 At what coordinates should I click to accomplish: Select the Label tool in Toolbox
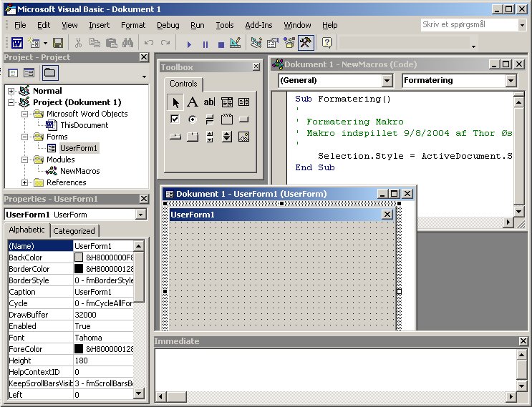[x=193, y=102]
